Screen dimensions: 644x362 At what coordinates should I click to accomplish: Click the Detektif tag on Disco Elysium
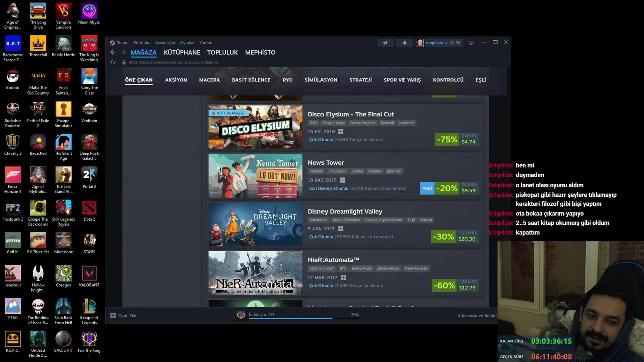[x=387, y=123]
